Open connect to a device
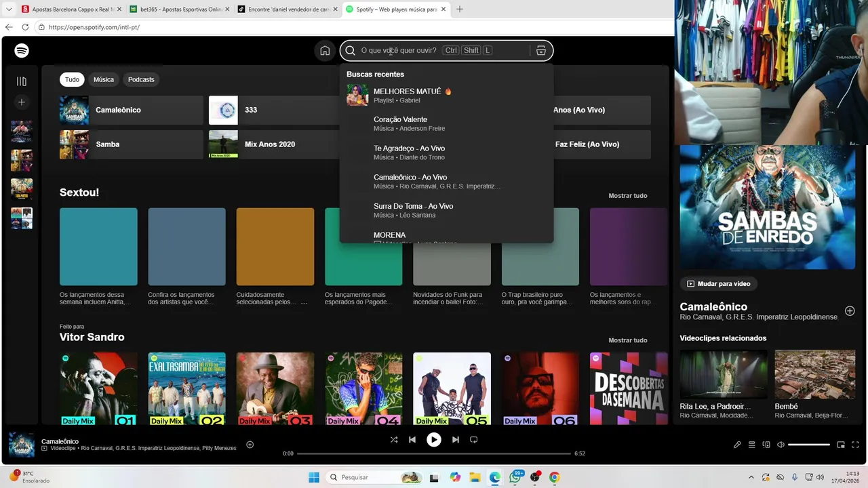Viewport: 868px width, 488px height. (766, 445)
